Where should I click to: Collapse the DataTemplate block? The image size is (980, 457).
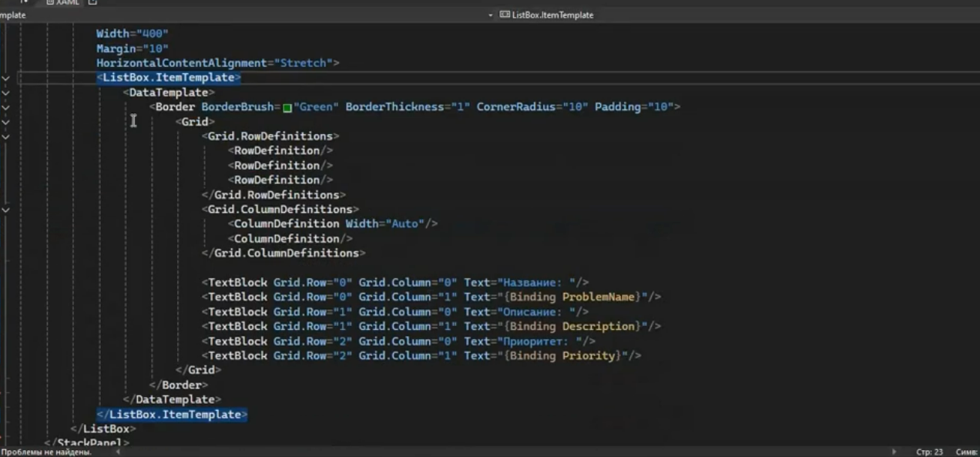click(x=5, y=92)
